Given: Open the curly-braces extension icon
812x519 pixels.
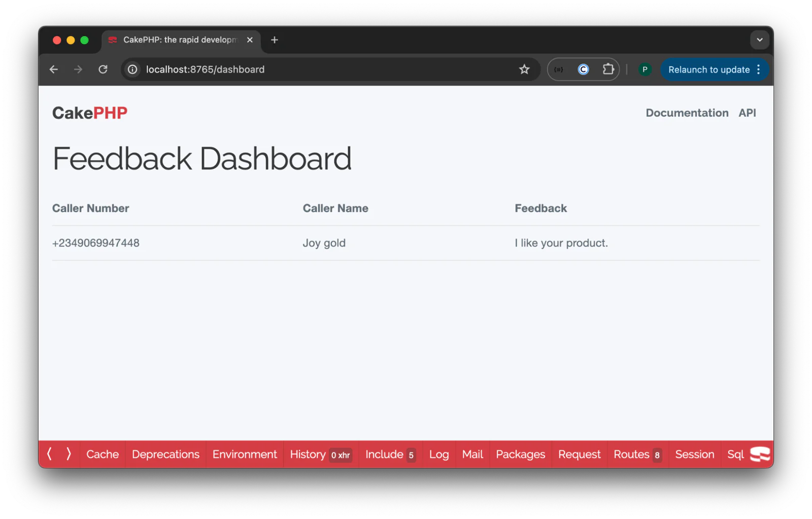Looking at the screenshot, I should pyautogui.click(x=559, y=70).
